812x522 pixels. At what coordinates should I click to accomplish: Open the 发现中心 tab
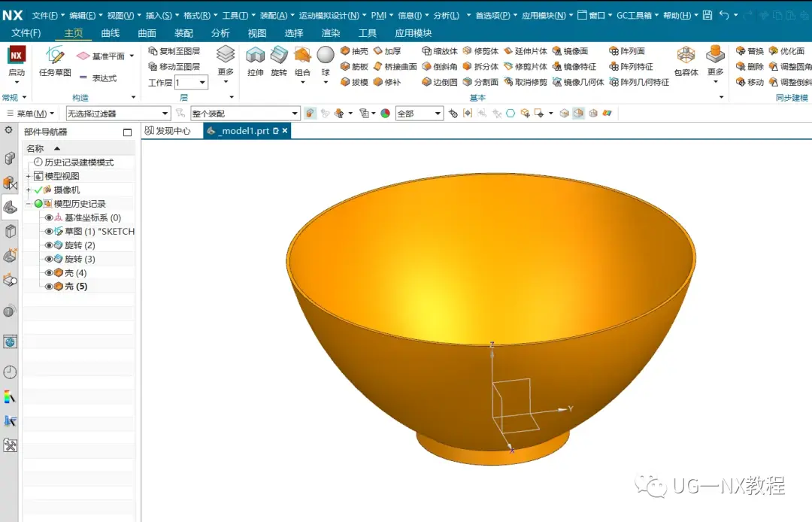tap(168, 131)
